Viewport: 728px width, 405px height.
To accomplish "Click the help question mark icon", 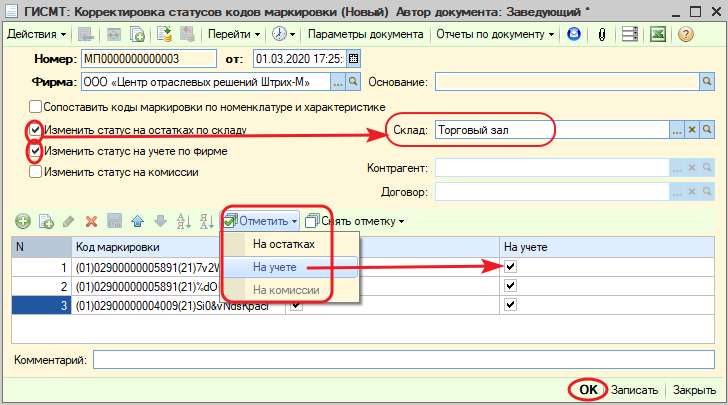I will (x=686, y=34).
